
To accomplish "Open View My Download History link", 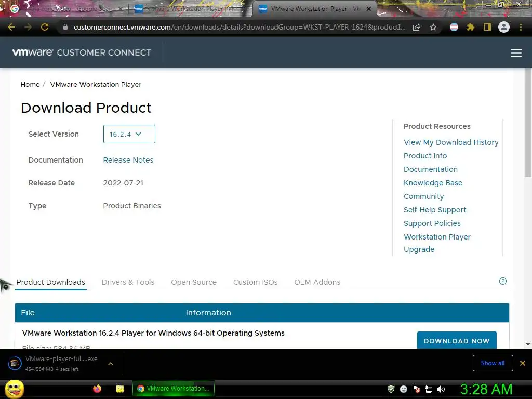I will pos(451,142).
